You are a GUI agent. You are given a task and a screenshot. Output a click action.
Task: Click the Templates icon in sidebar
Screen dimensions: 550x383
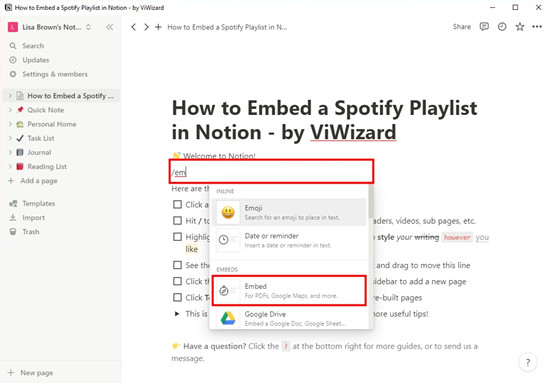[13, 203]
